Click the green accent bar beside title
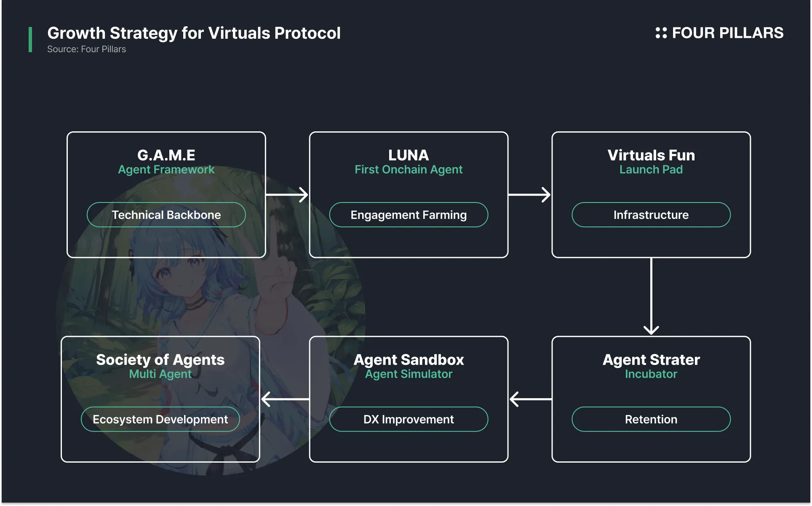Image resolution: width=812 pixels, height=506 pixels. coord(30,40)
